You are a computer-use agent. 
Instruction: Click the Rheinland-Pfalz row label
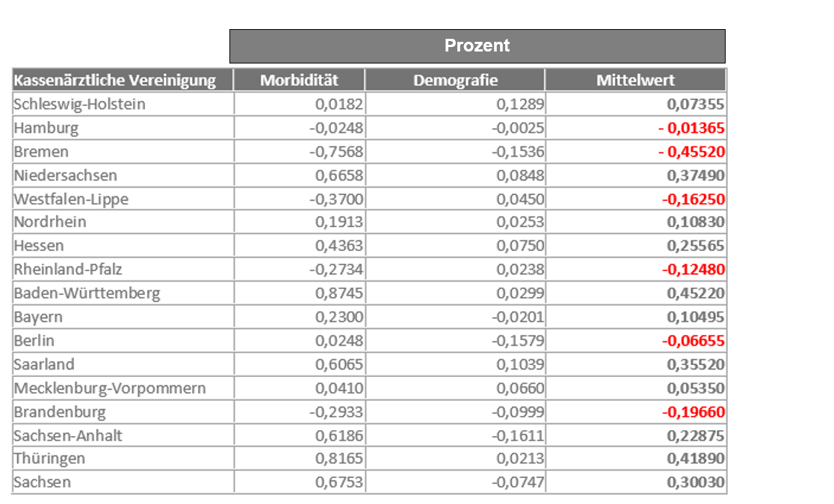pyautogui.click(x=67, y=270)
